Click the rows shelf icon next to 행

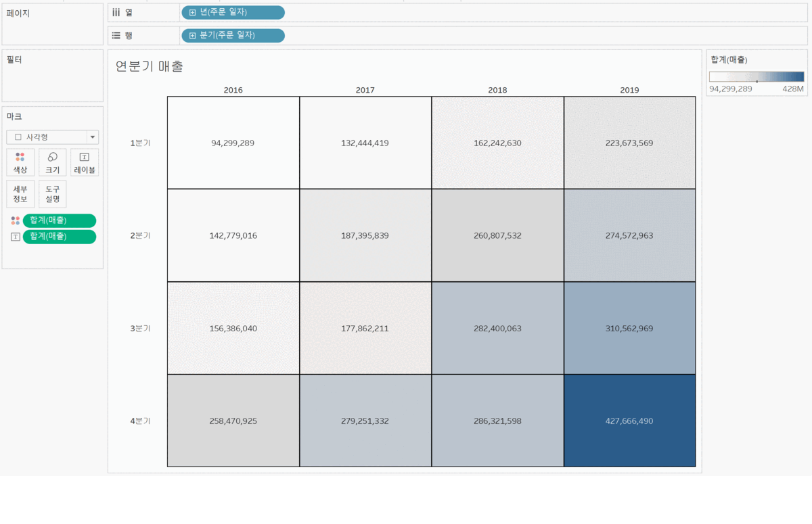116,35
